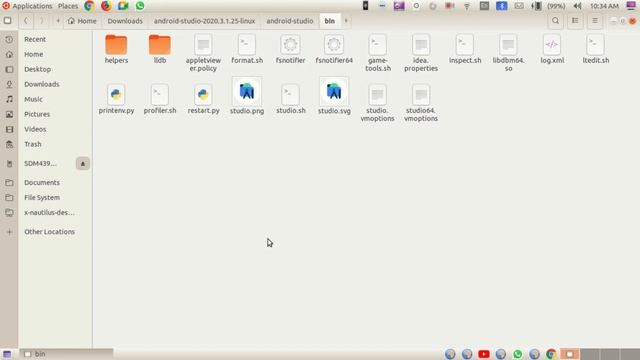Open the volume indicator
The width and height of the screenshot is (640, 360).
(577, 6)
